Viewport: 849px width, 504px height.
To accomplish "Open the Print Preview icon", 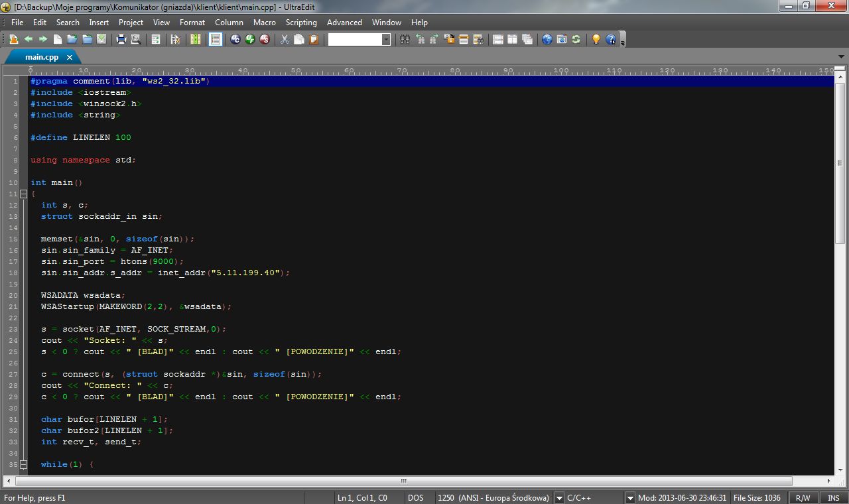I will pos(135,39).
